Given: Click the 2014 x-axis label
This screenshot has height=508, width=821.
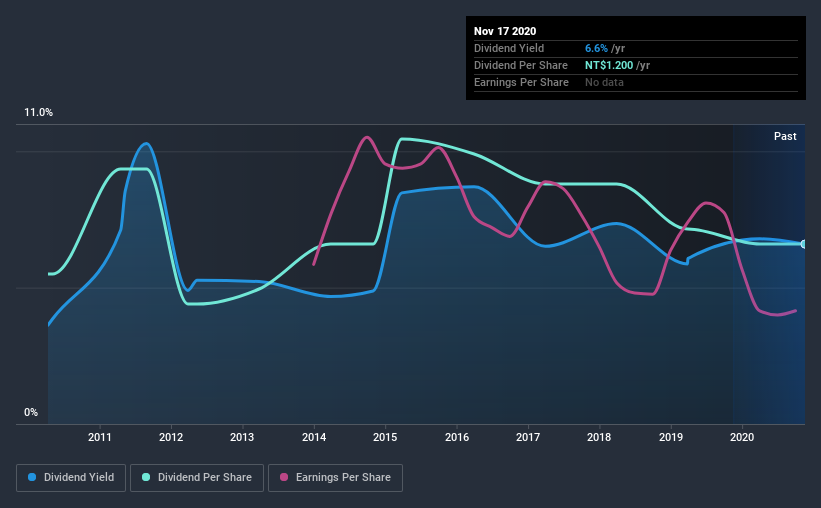Looking at the screenshot, I should coord(314,437).
